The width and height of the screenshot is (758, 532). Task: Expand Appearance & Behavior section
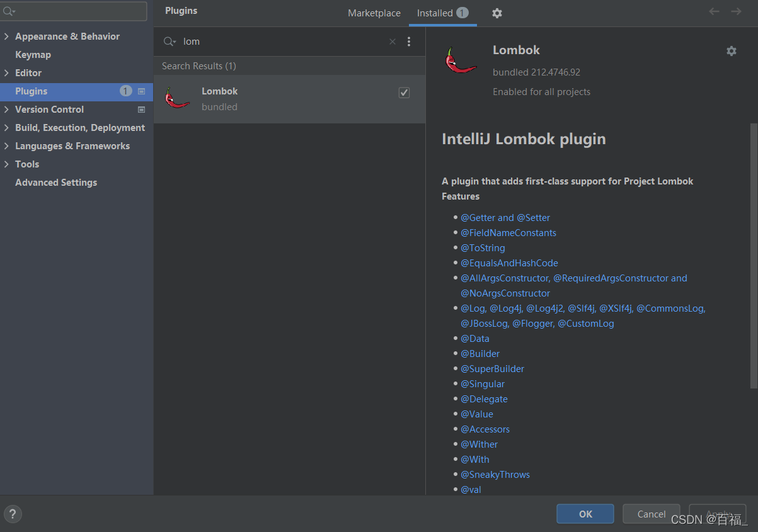pos(6,37)
